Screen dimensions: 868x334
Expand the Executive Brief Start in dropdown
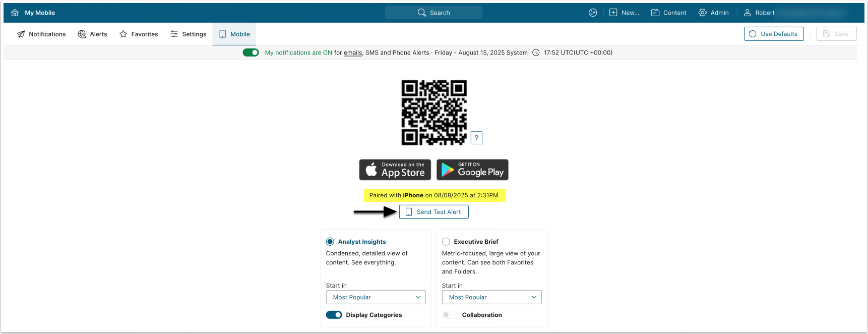pos(491,297)
